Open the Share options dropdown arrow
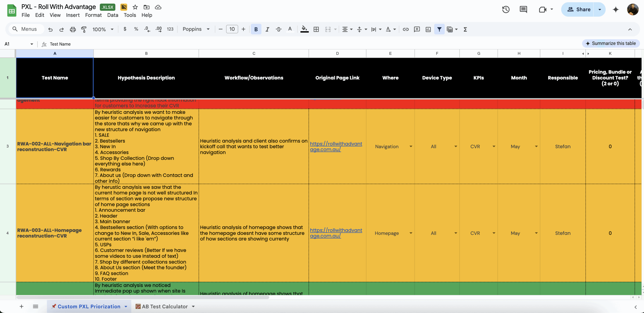Image resolution: width=644 pixels, height=313 pixels. 600,10
